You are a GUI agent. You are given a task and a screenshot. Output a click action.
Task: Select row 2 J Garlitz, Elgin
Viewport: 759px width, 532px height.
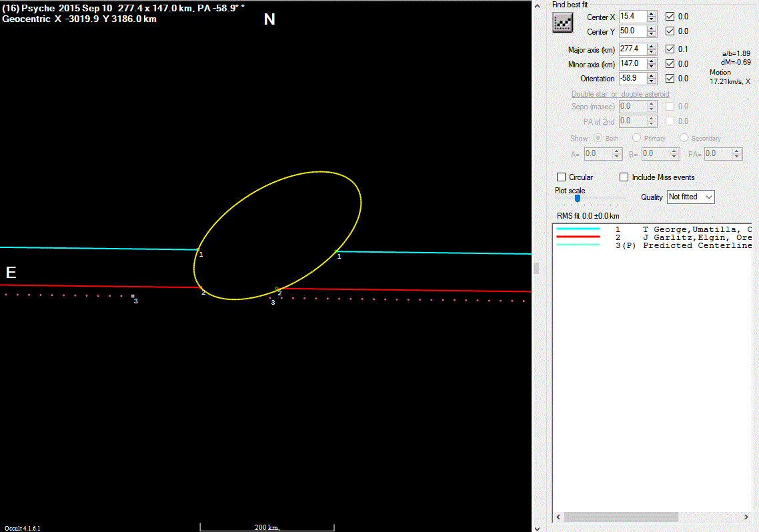coord(654,237)
